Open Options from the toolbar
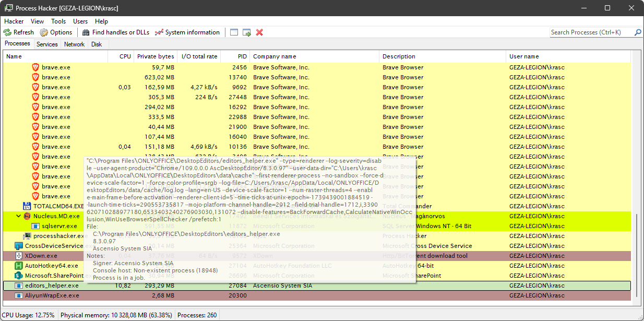This screenshot has width=644, height=321. tap(56, 32)
